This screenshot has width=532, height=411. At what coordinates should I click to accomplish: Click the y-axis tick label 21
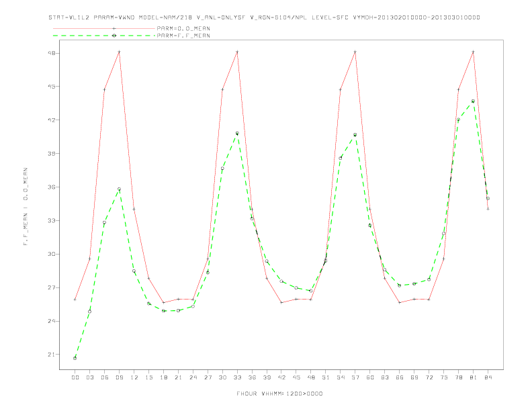51,355
